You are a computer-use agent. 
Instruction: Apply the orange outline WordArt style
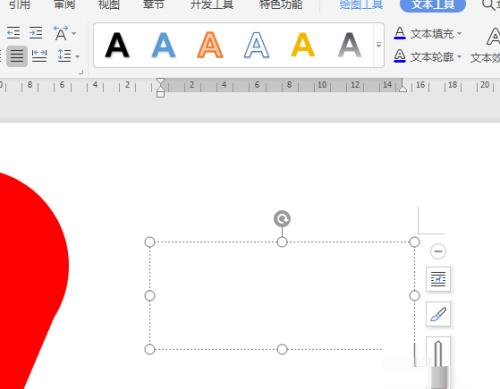point(210,45)
